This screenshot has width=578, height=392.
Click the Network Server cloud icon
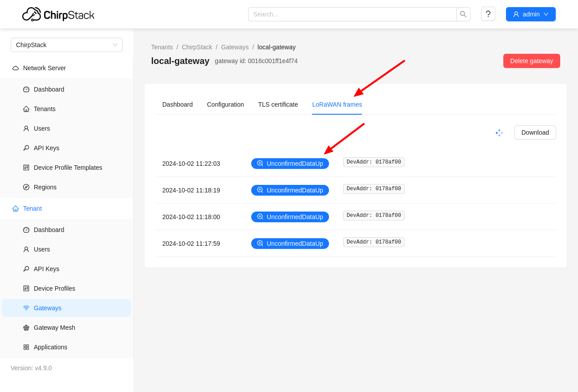(x=16, y=68)
